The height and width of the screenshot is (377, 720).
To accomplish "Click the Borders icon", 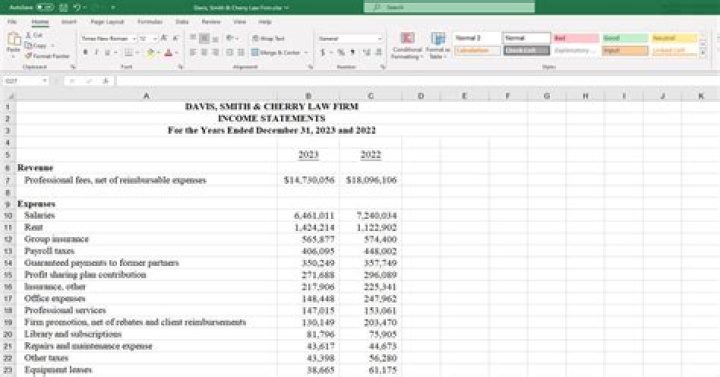I will coord(128,53).
